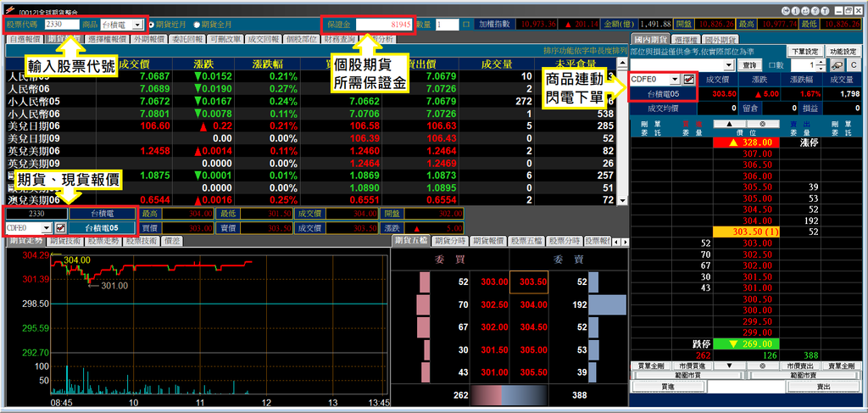
Task: Switch to the 財務查詢 tab
Action: (340, 39)
